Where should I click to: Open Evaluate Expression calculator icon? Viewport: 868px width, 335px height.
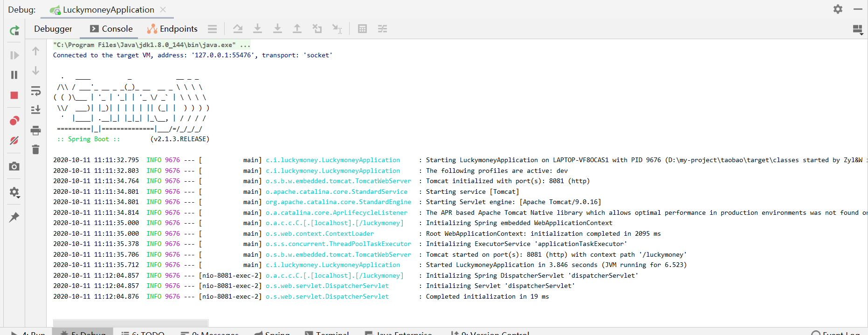tap(362, 29)
